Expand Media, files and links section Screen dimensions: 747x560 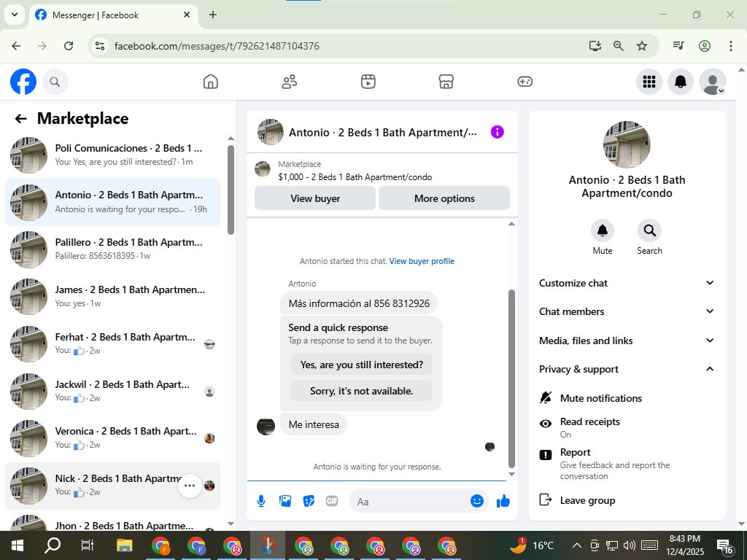(627, 341)
